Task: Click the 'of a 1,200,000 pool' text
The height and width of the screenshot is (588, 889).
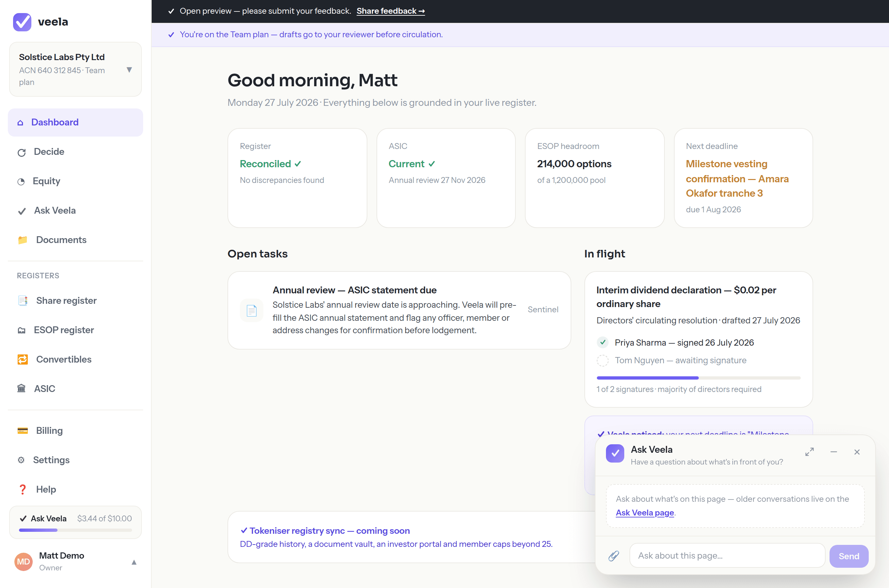Action: tap(571, 180)
